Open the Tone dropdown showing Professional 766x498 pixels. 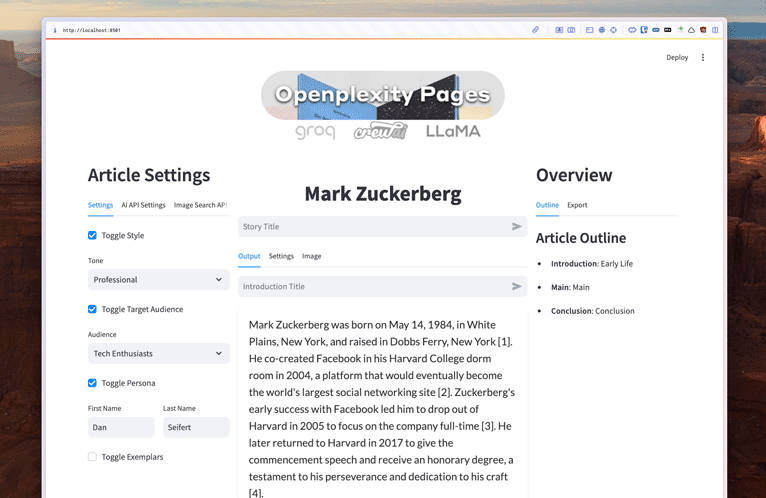pyautogui.click(x=158, y=280)
